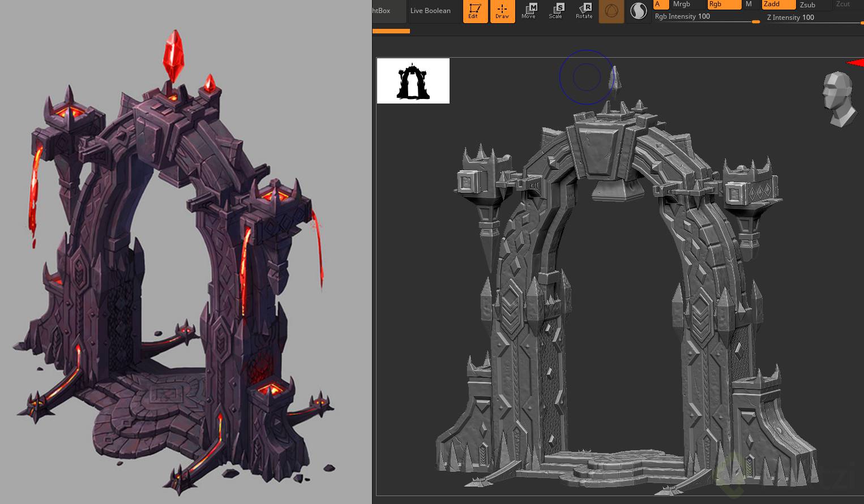Open the LightBox browser
Screen dimensions: 864x504
(x=389, y=11)
